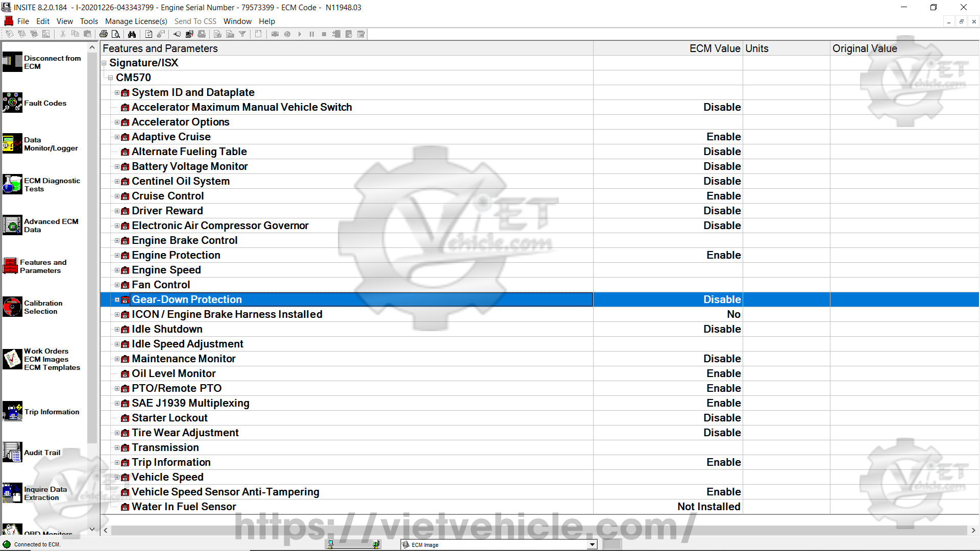
Task: Click the Print Preview toolbar icon
Action: (116, 34)
